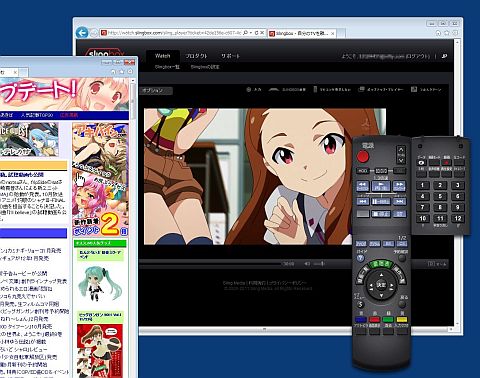Click number 12 key on remote keypad
The height and width of the screenshot is (378, 480).
458,219
